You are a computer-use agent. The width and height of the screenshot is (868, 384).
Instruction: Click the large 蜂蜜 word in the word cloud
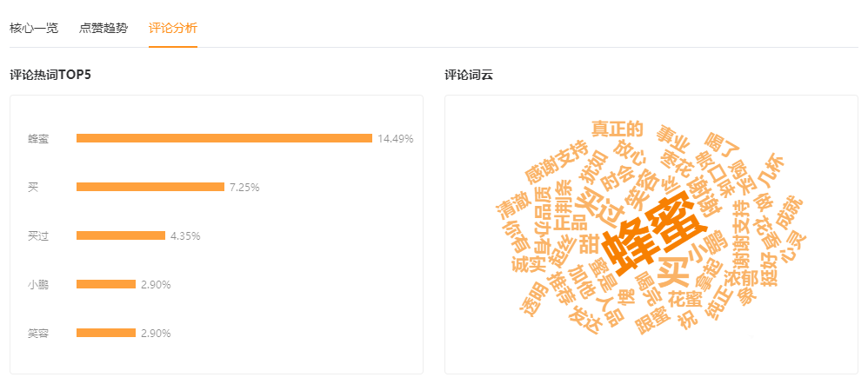[x=655, y=232]
